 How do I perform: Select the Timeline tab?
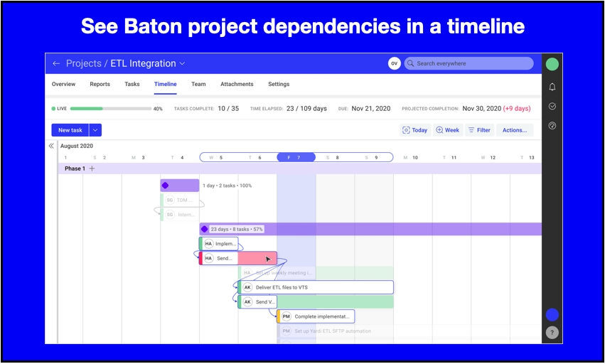tap(165, 84)
